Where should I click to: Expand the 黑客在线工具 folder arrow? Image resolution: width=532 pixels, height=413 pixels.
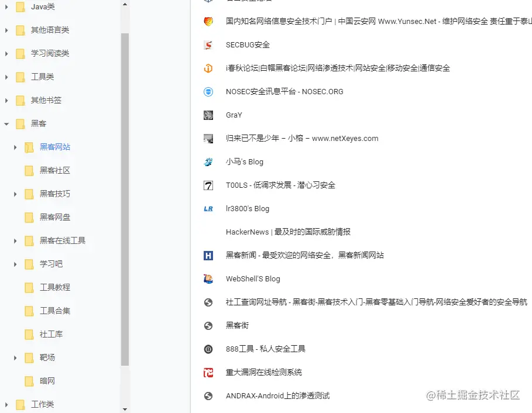click(x=15, y=241)
